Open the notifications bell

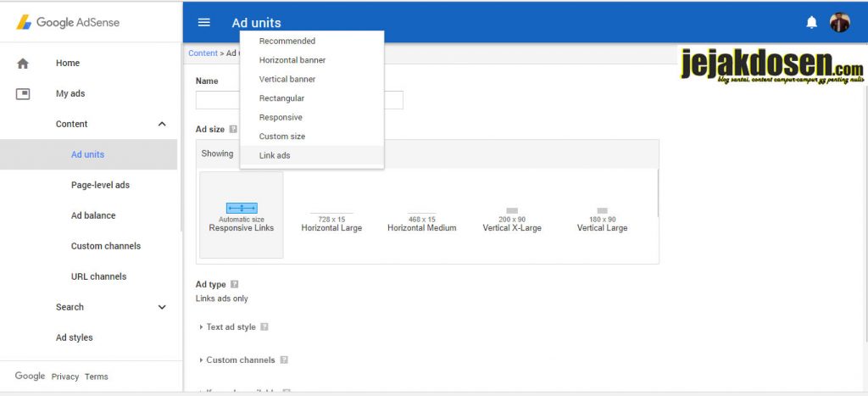[811, 22]
